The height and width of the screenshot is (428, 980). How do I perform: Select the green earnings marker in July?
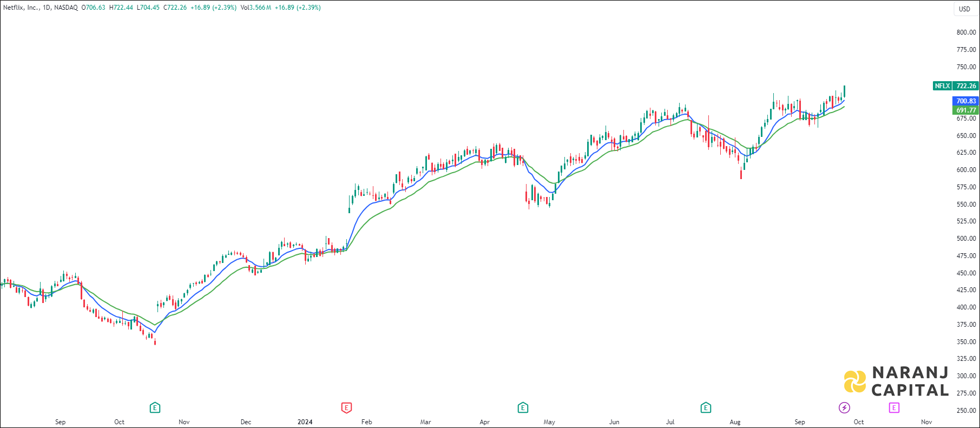coord(706,407)
